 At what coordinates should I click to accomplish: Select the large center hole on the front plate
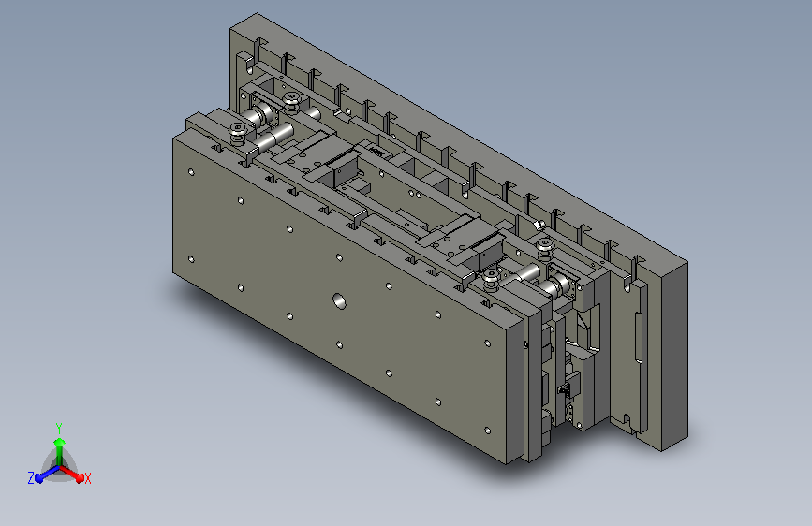pos(340,300)
